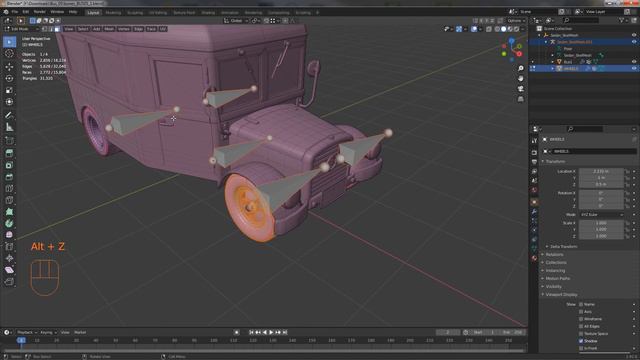The height and width of the screenshot is (360, 640).
Task: Select the Select Box tool in toolbar
Action: 9,42
